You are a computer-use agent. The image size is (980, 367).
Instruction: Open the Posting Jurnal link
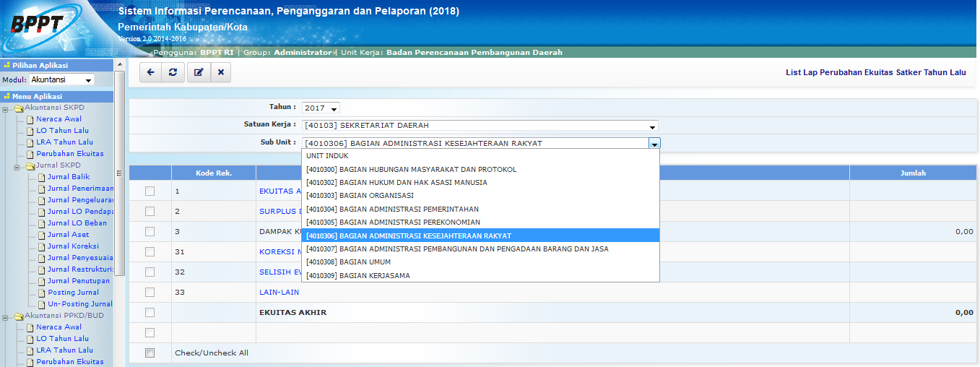click(73, 293)
